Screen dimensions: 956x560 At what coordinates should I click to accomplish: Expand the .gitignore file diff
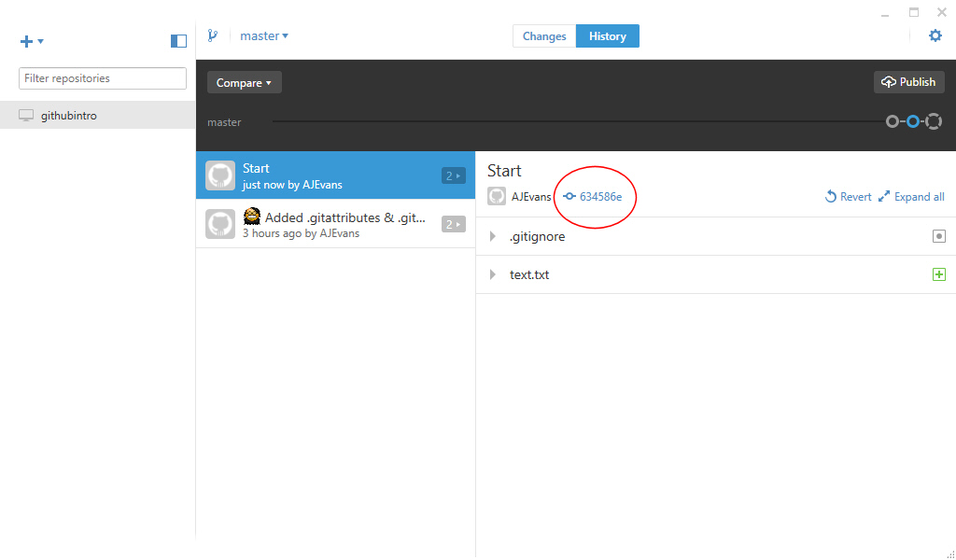[493, 236]
